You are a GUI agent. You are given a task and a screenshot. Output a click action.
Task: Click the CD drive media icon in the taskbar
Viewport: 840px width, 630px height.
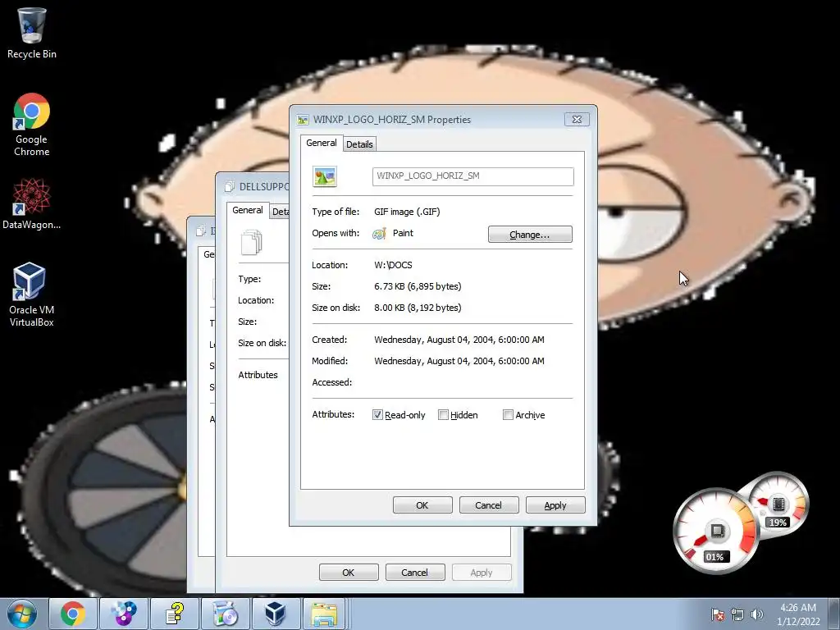[226, 614]
